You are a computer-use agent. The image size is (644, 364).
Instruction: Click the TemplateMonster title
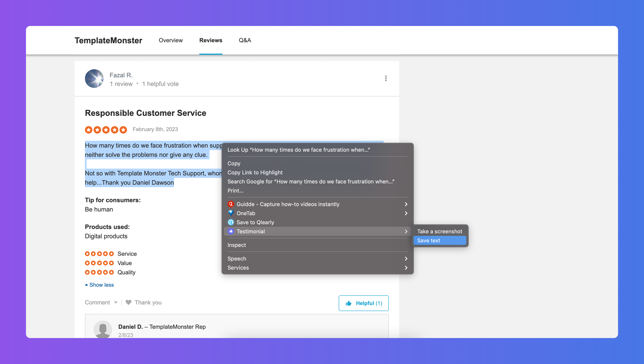pos(108,40)
